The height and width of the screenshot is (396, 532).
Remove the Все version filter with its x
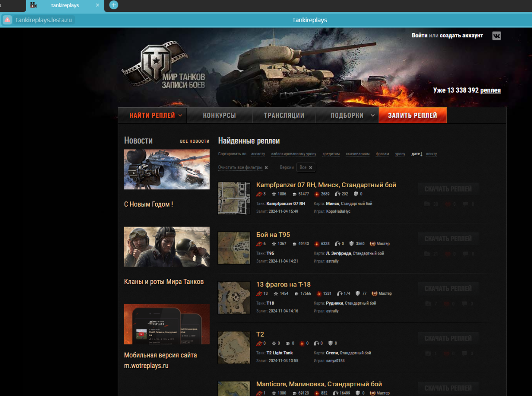point(311,168)
